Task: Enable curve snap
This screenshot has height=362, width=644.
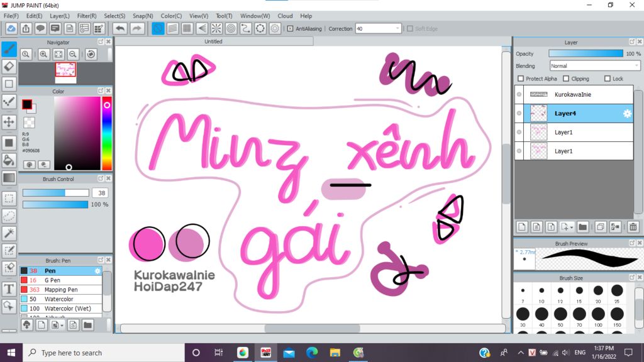Action: coord(246,29)
